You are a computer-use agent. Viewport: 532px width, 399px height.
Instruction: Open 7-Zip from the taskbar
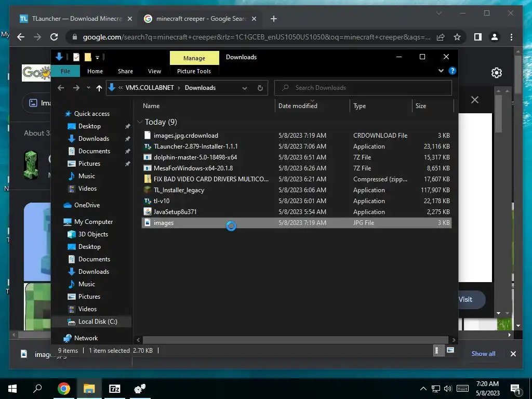coord(115,389)
